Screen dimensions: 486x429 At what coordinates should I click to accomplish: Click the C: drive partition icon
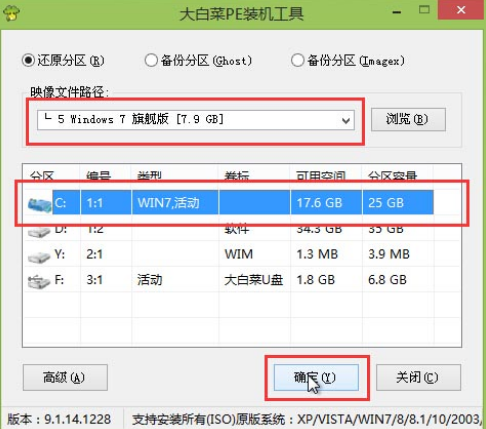40,204
